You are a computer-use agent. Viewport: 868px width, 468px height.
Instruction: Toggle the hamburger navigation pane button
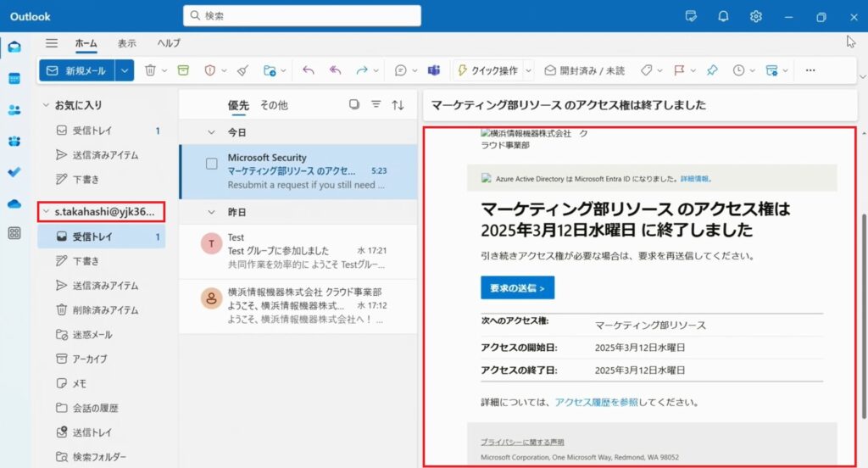coord(52,42)
